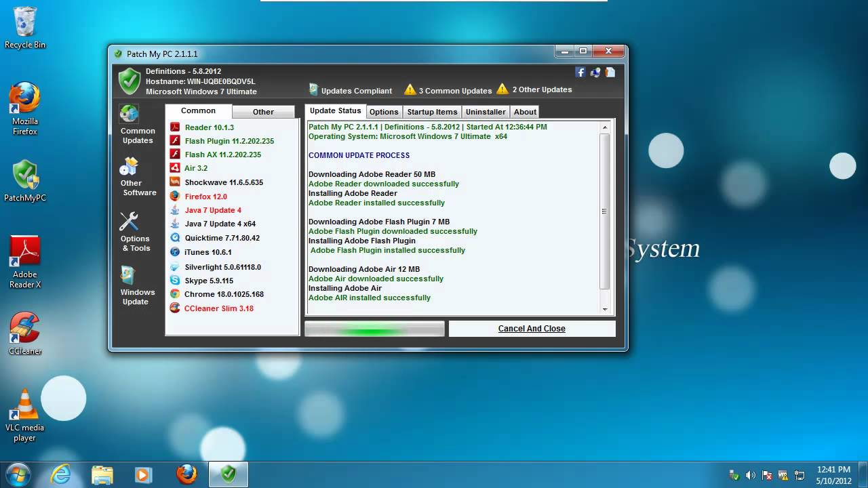Open the Windows Start menu

coord(17,474)
